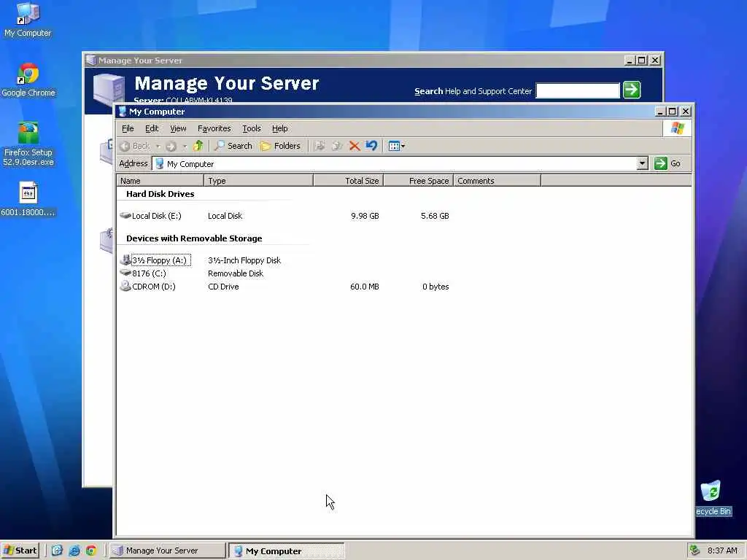The image size is (747, 560).
Task: Select the Recycle Bin desktop icon
Action: click(x=713, y=498)
